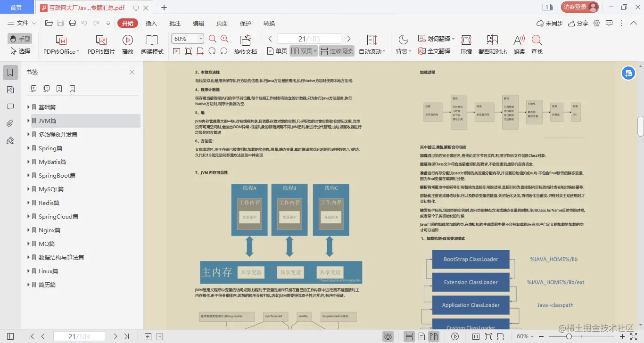Open 截图和对比 screenshot compare tool

point(493,45)
